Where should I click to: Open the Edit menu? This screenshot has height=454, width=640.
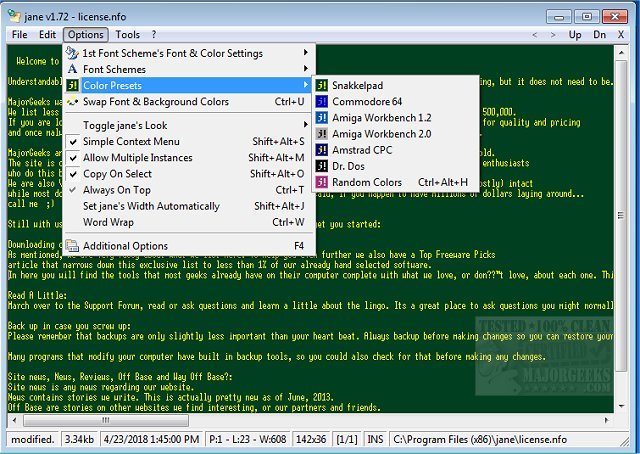point(47,35)
